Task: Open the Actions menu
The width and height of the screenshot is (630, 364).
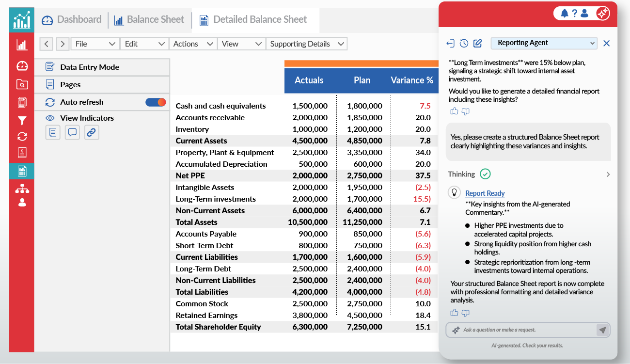Action: pos(193,44)
